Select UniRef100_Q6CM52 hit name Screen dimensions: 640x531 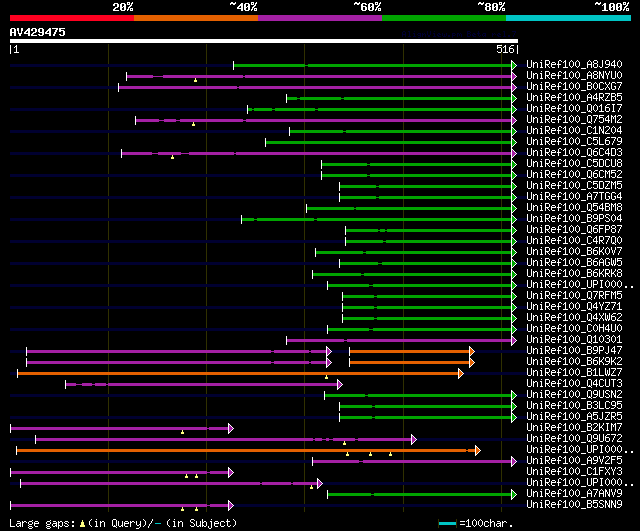[574, 175]
